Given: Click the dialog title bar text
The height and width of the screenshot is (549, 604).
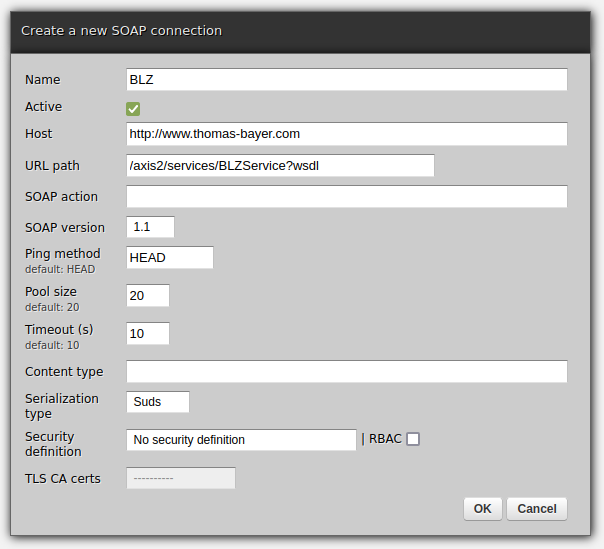Looking at the screenshot, I should 121,31.
